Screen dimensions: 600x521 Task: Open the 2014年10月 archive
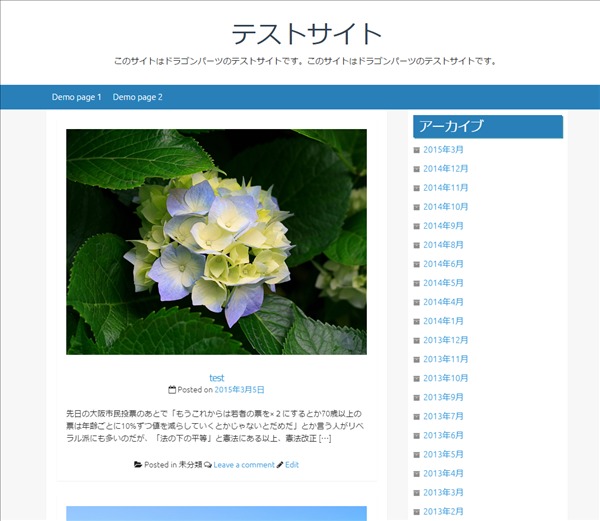click(x=445, y=207)
